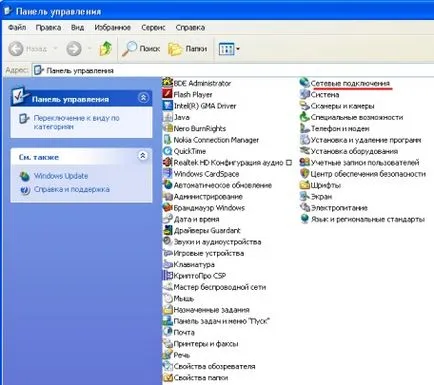Open the Вид menu

(x=77, y=27)
